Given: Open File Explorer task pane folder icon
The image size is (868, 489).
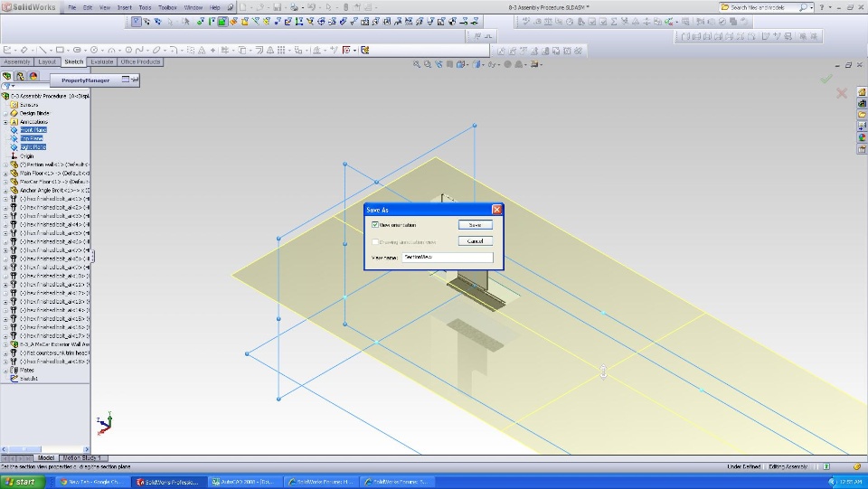Looking at the screenshot, I should pos(862,115).
